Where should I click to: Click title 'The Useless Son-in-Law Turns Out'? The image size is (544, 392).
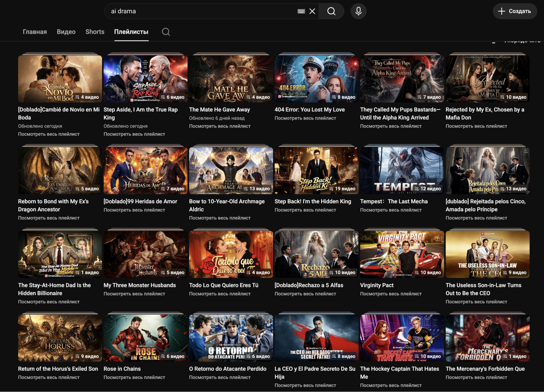(x=483, y=289)
